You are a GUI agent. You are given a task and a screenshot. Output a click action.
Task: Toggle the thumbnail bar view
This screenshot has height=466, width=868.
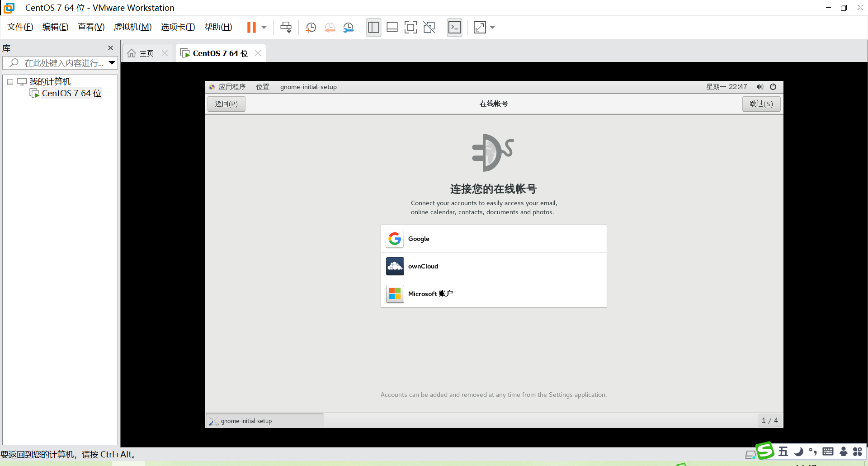point(392,28)
